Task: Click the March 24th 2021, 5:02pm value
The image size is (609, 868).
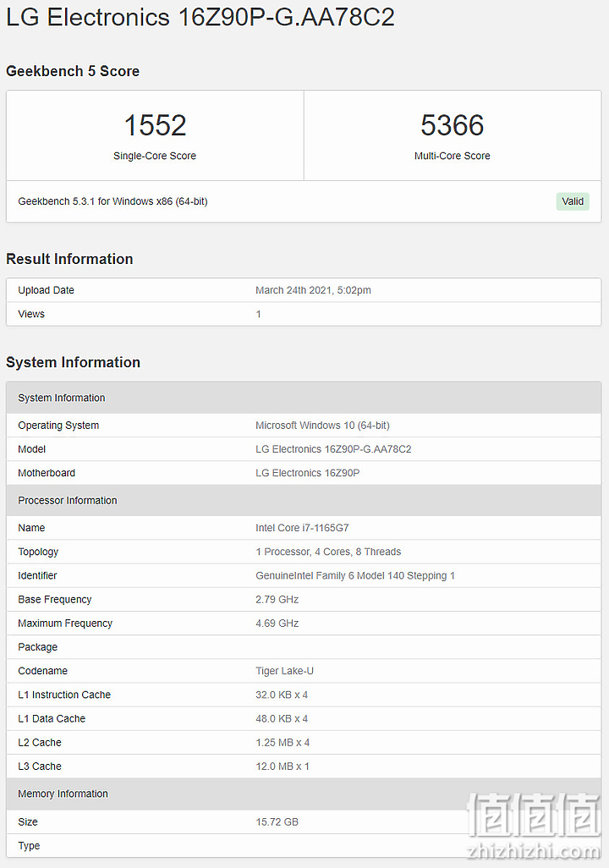Action: point(313,290)
